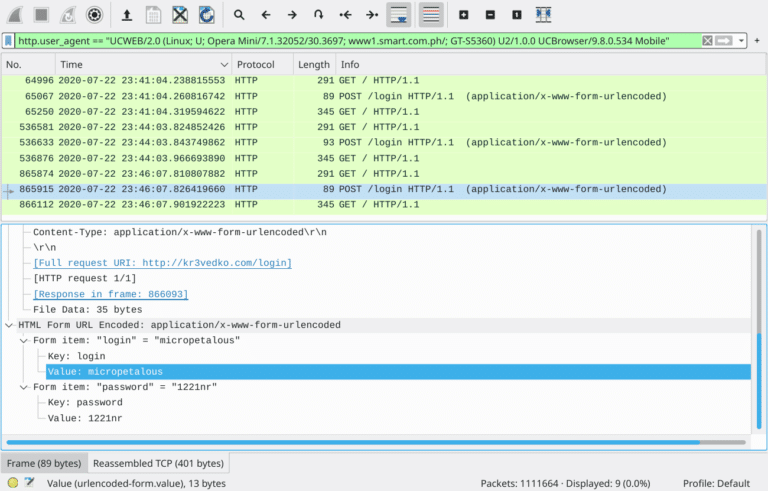The width and height of the screenshot is (768, 491).
Task: Select packet number 536581
Action: coord(384,127)
